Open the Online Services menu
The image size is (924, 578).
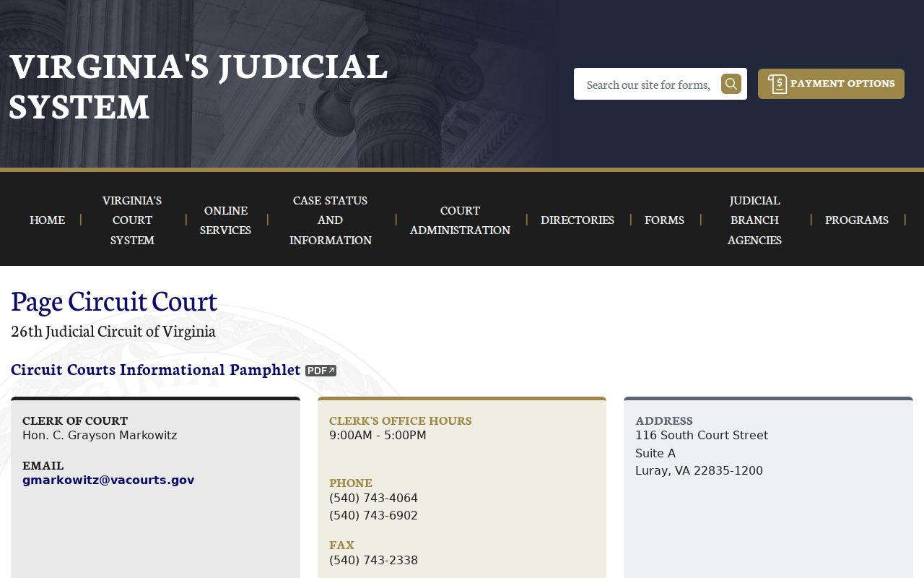(226, 220)
